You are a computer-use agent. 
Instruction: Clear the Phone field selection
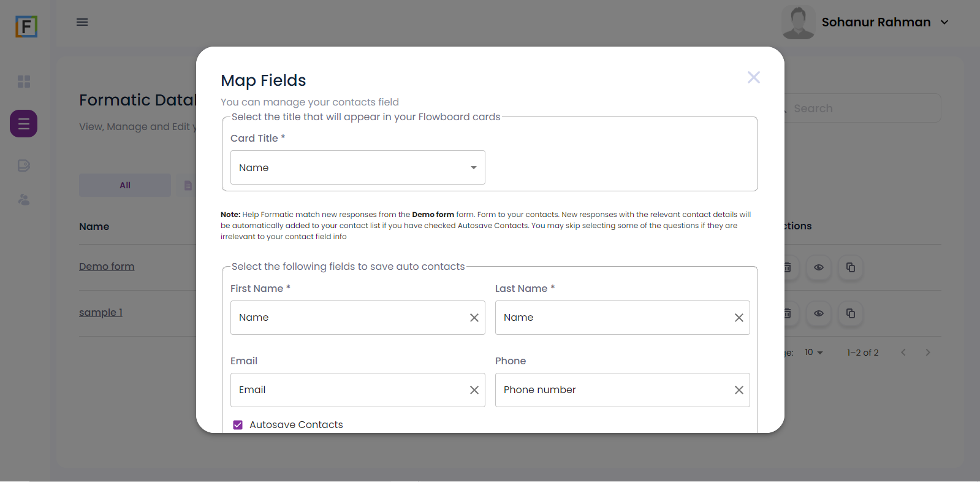tap(739, 390)
